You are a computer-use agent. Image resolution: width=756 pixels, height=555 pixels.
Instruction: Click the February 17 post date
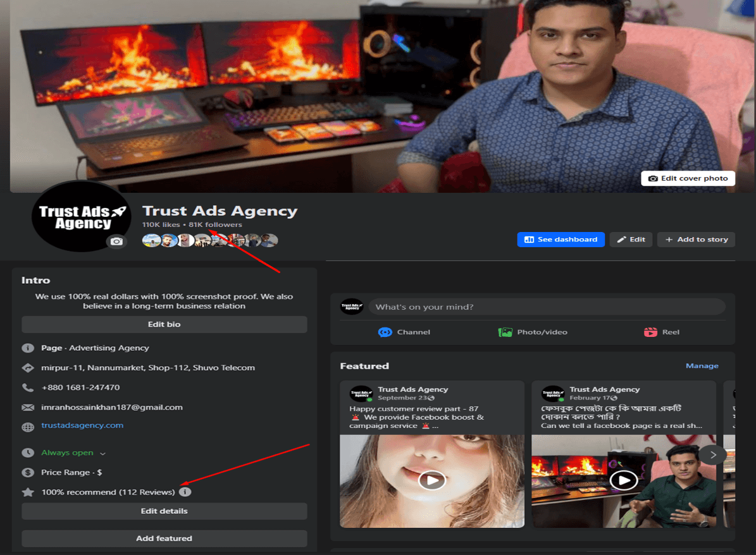[590, 398]
